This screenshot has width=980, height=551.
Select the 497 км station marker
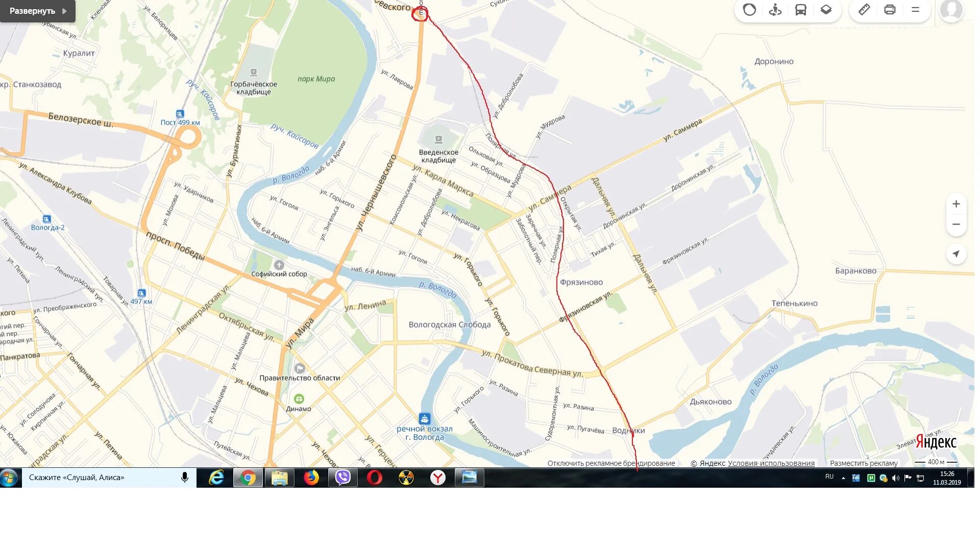(x=141, y=293)
